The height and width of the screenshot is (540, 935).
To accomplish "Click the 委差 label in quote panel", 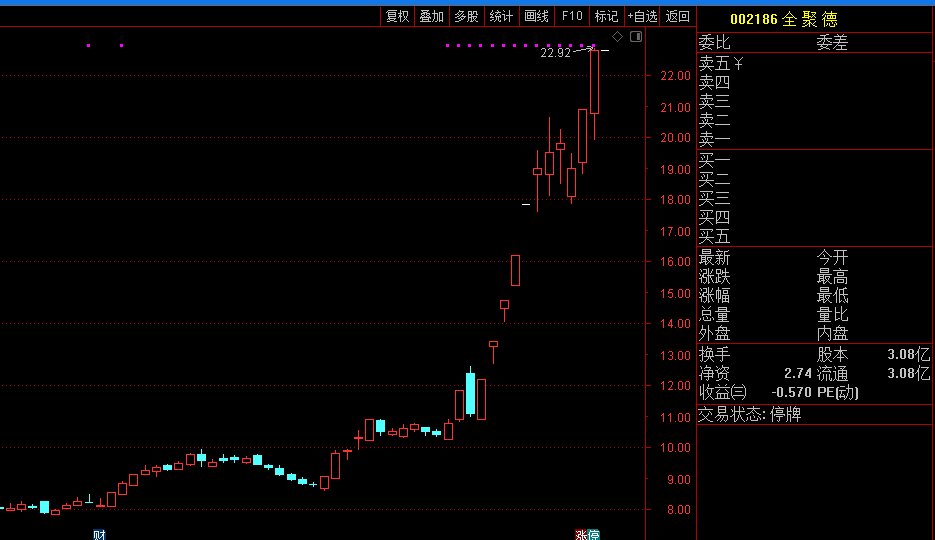I will pos(832,43).
